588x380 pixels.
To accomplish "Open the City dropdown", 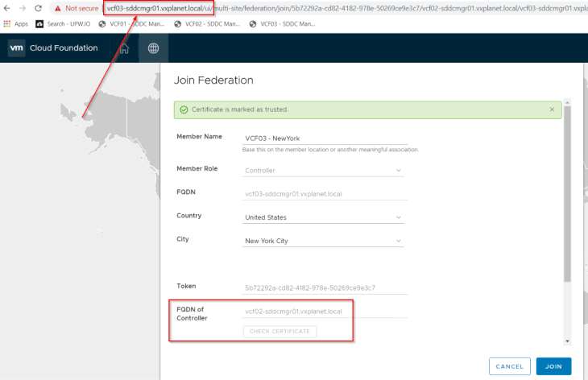I will click(323, 241).
